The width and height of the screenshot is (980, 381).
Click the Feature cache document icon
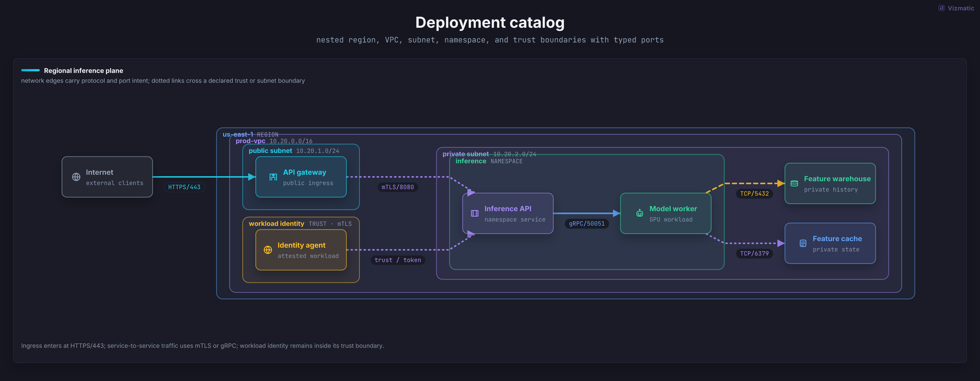click(x=803, y=243)
